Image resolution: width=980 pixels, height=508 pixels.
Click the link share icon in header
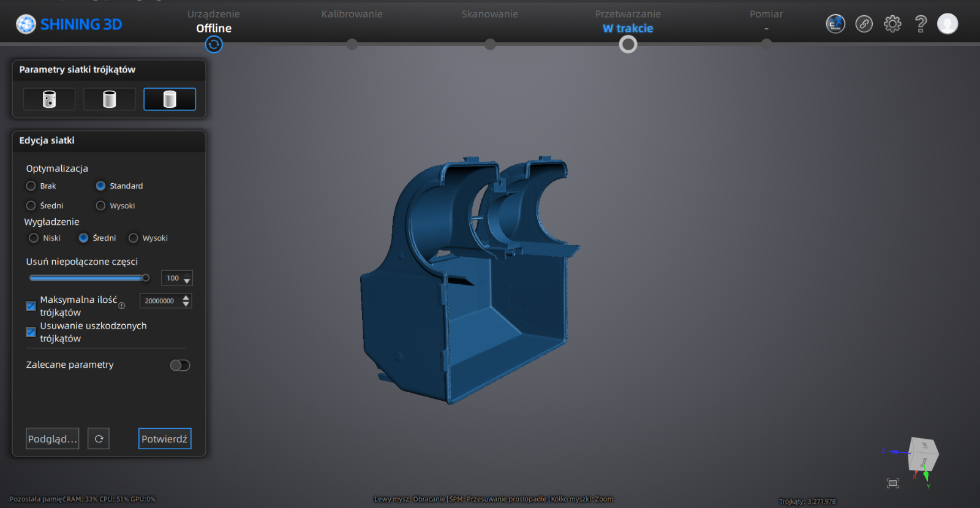click(864, 24)
